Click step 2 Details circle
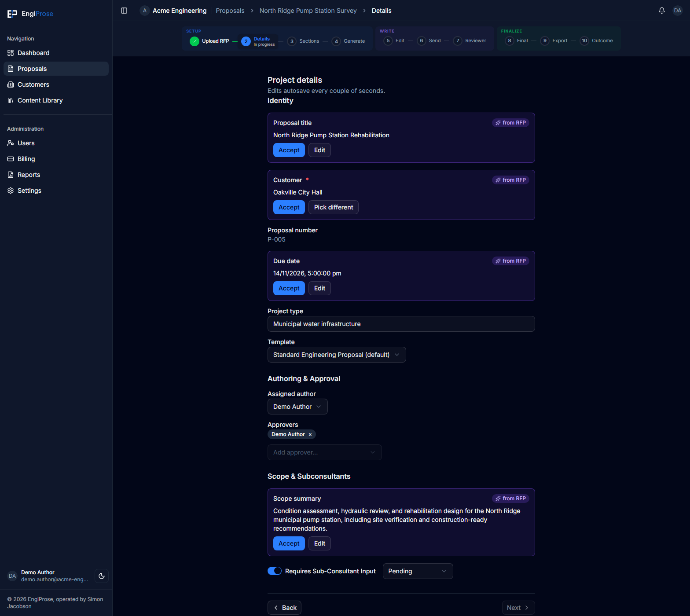The image size is (690, 616). (x=246, y=41)
